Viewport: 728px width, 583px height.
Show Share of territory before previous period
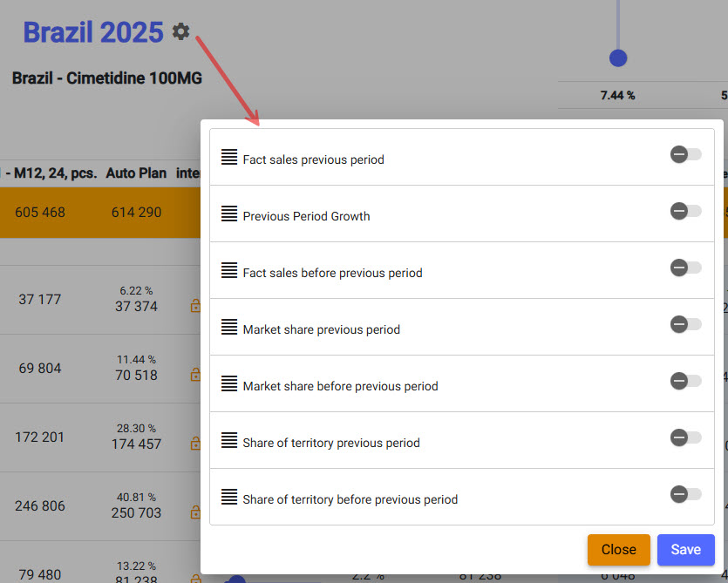685,495
